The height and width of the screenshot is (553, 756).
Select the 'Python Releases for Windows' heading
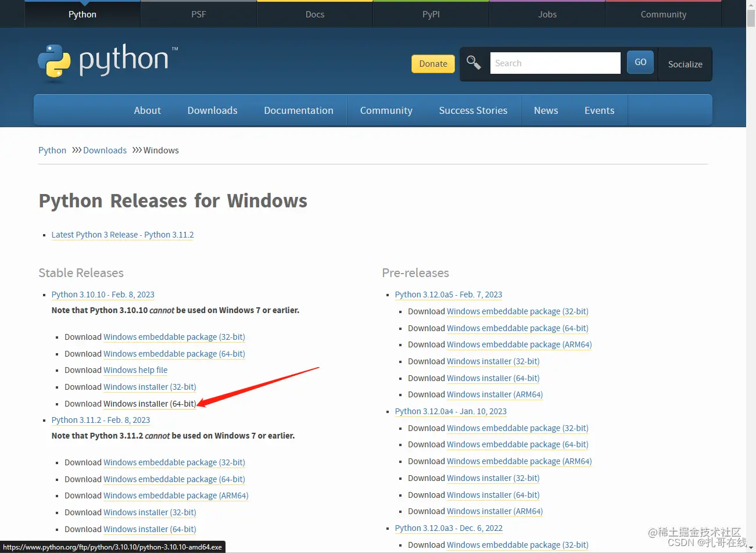pos(173,201)
